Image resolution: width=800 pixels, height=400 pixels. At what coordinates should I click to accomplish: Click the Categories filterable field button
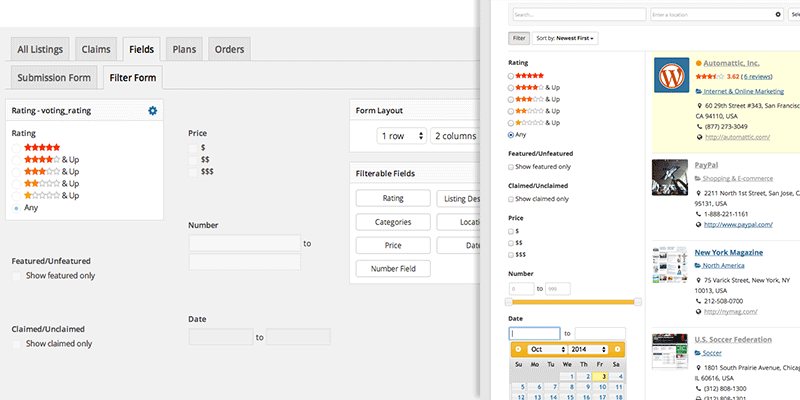click(393, 222)
